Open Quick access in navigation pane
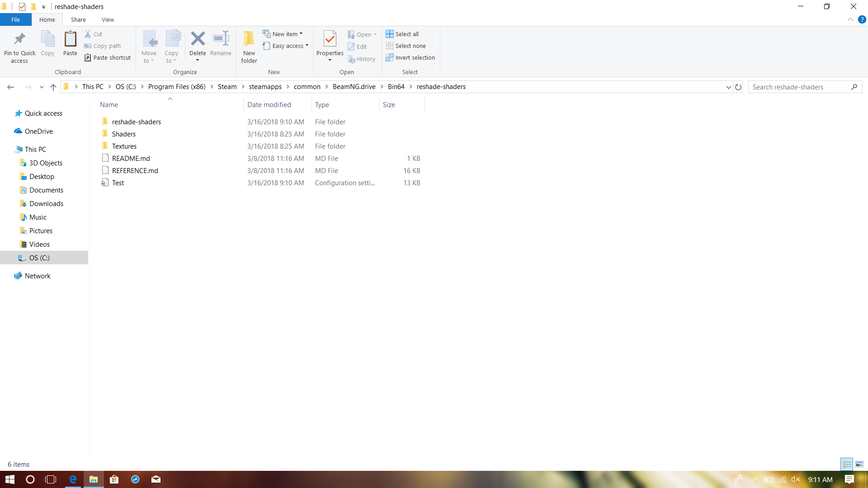The width and height of the screenshot is (868, 488). tap(43, 113)
